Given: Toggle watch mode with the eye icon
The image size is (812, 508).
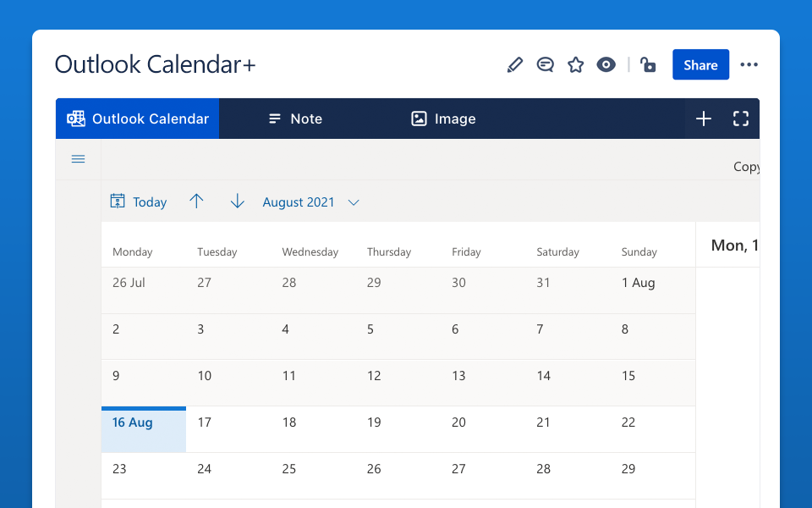Looking at the screenshot, I should pos(606,64).
